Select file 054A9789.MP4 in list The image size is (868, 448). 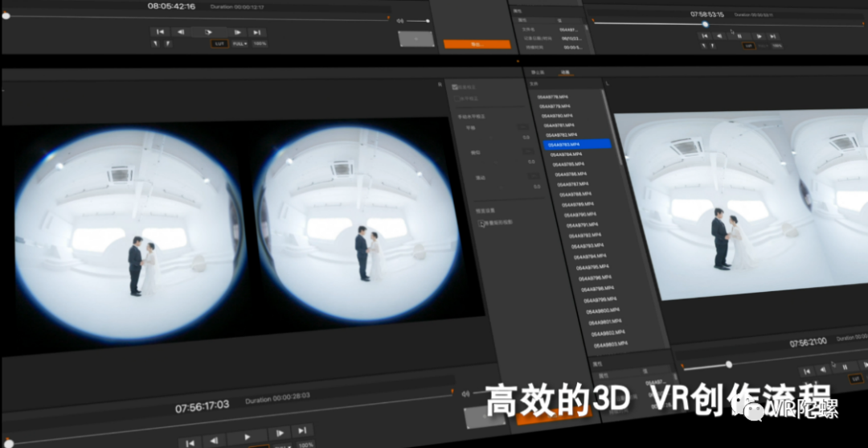[x=578, y=203]
